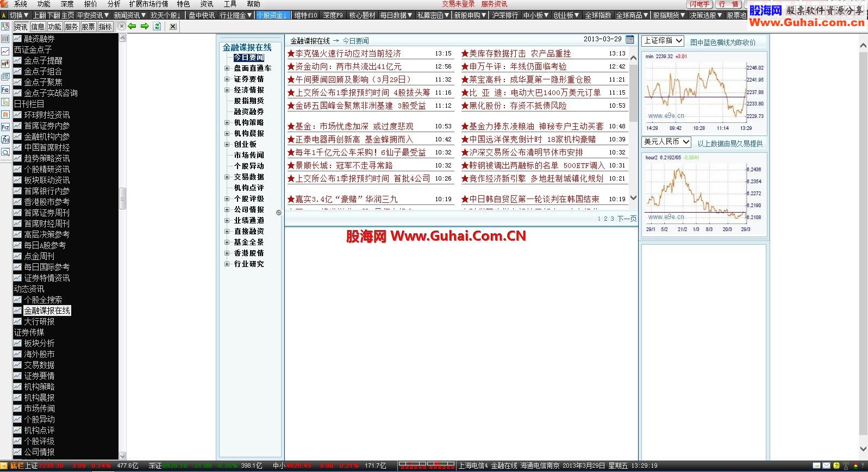This screenshot has height=472, width=868.
Task: Go to page 2 of news list
Action: [x=605, y=219]
